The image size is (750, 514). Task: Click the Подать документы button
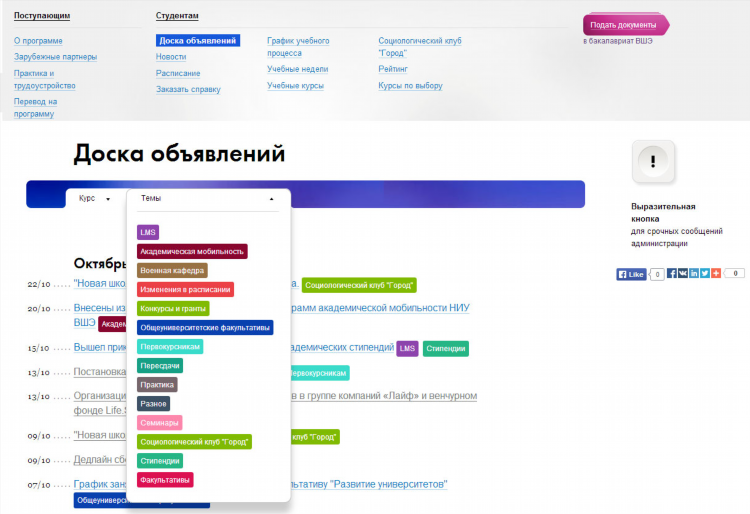pos(626,25)
